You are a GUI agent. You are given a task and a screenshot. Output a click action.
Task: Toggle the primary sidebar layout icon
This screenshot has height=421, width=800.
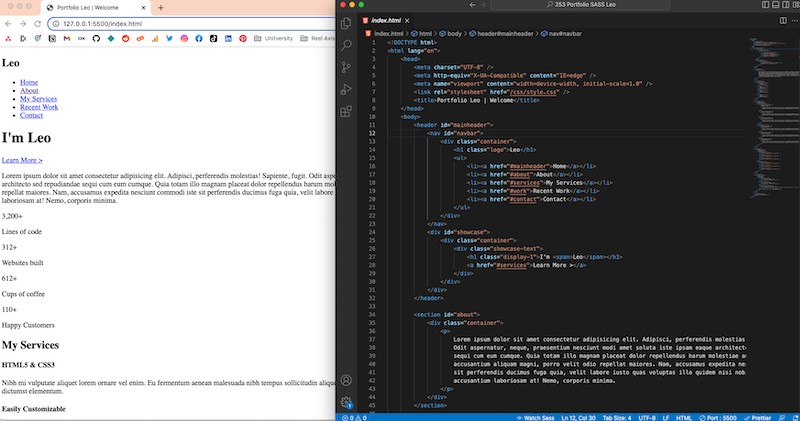(x=765, y=5)
